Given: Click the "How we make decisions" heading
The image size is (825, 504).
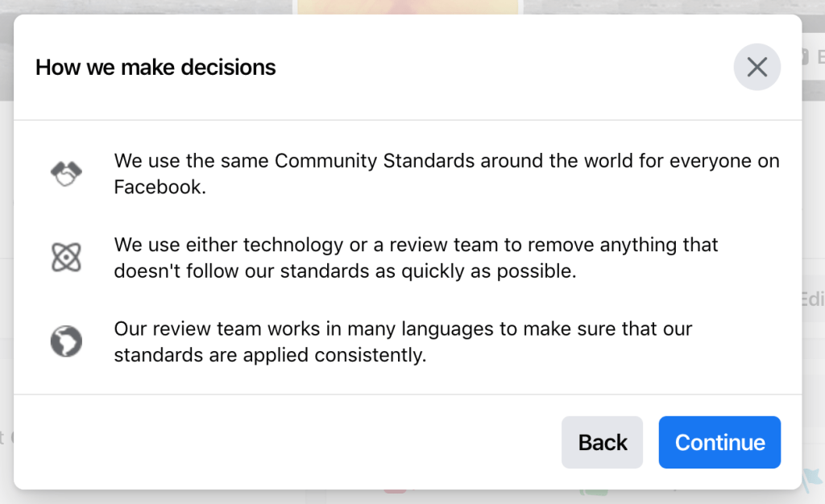Looking at the screenshot, I should tap(155, 67).
